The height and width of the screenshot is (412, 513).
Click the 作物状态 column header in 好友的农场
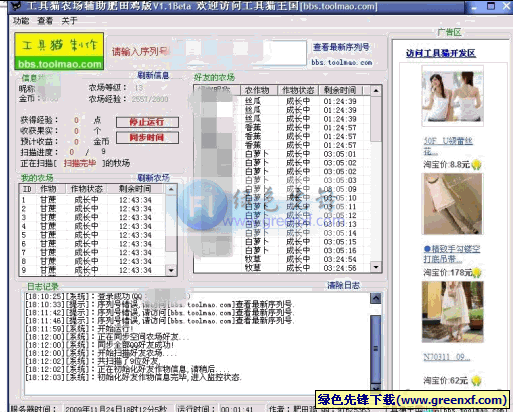(298, 90)
